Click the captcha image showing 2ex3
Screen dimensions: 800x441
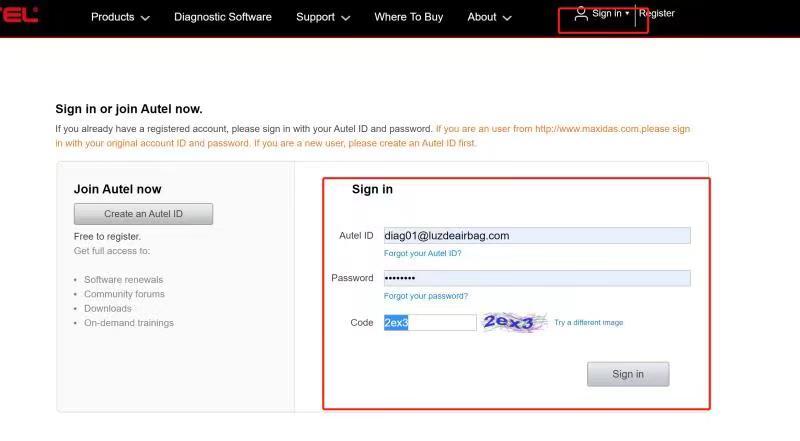[514, 322]
